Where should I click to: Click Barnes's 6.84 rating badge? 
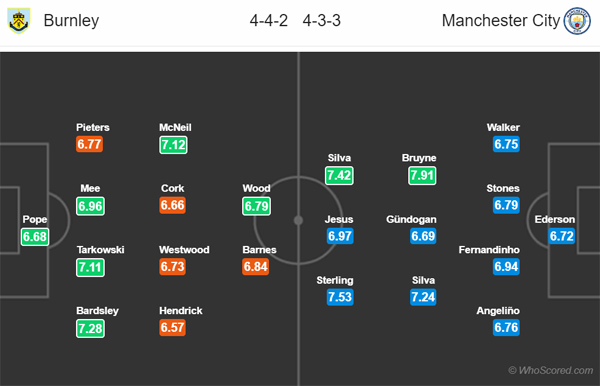tap(256, 267)
